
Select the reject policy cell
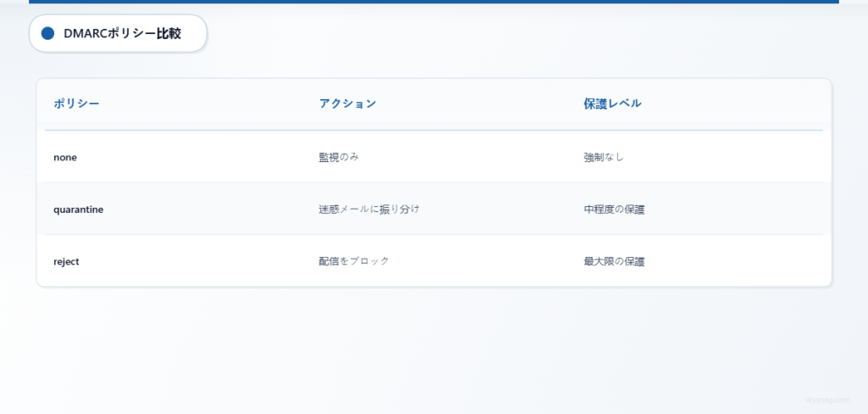pos(66,261)
